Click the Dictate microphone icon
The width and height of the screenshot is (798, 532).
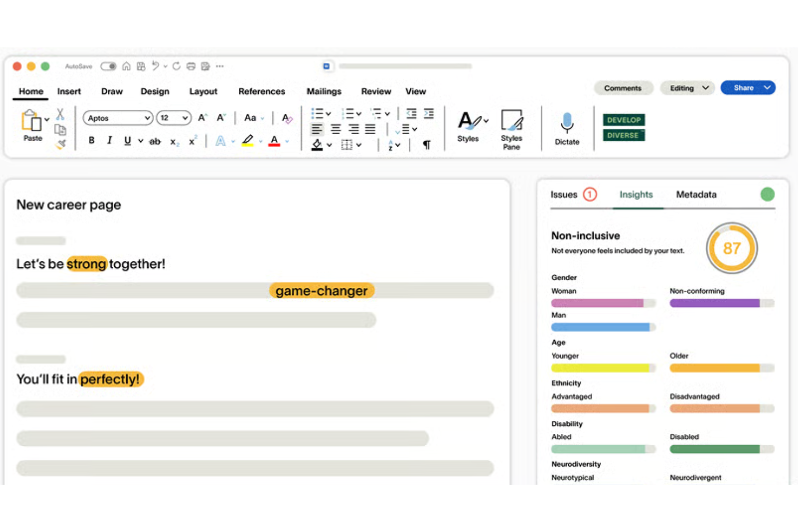(567, 123)
